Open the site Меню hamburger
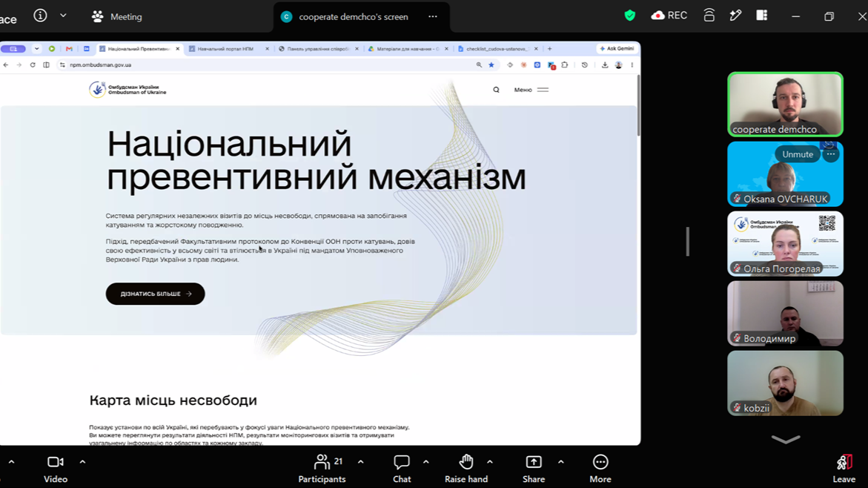The height and width of the screenshot is (488, 868). point(531,90)
